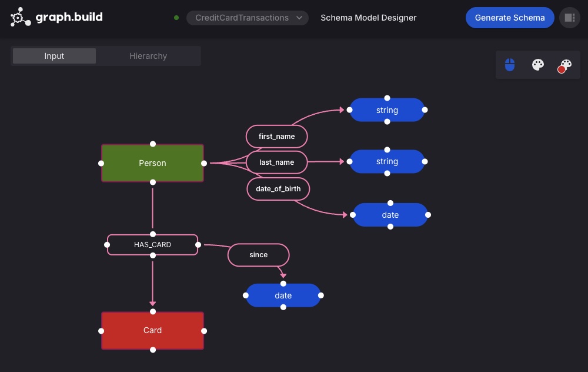Click the arrowhead pointing into Card node
This screenshot has height=372, width=588.
point(153,303)
